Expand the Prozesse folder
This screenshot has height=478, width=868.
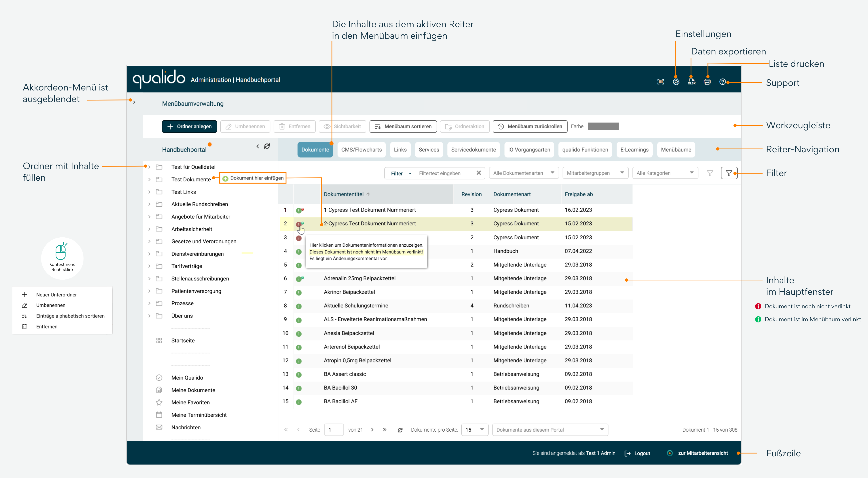pos(149,303)
